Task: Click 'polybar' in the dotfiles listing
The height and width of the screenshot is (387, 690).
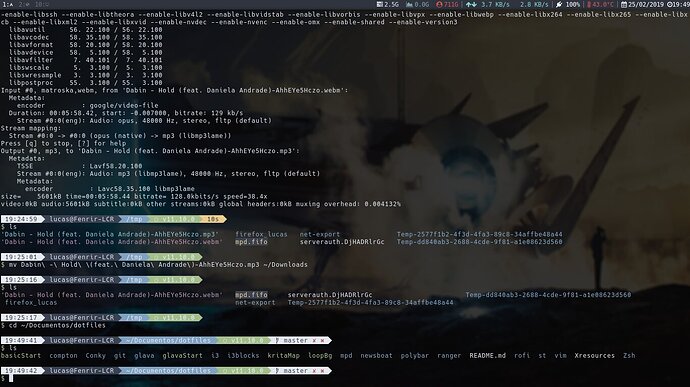Action: [x=415, y=356]
